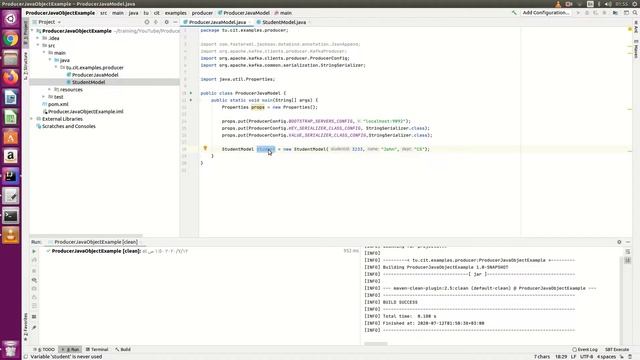The image size is (640, 360).
Task: Hide the Run tool window
Action: tap(628, 242)
